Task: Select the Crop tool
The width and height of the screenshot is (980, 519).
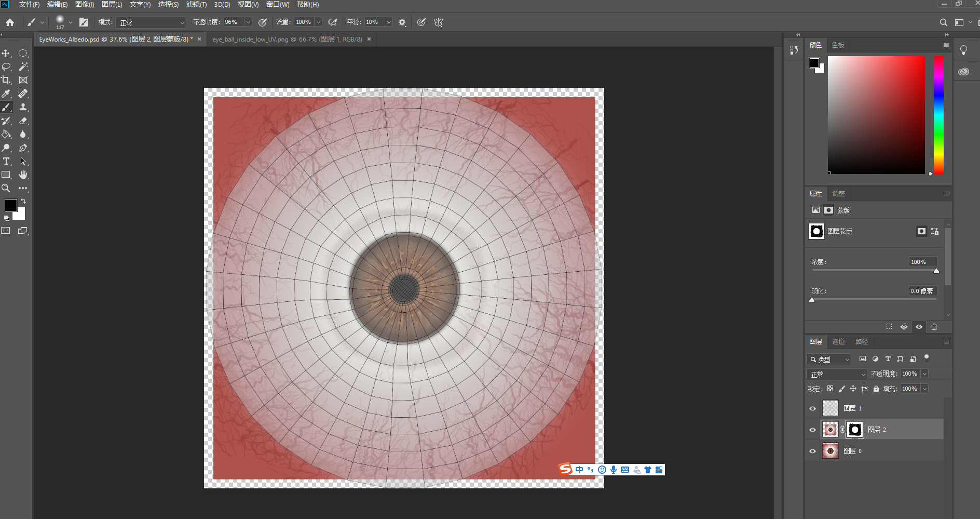Action: [6, 80]
